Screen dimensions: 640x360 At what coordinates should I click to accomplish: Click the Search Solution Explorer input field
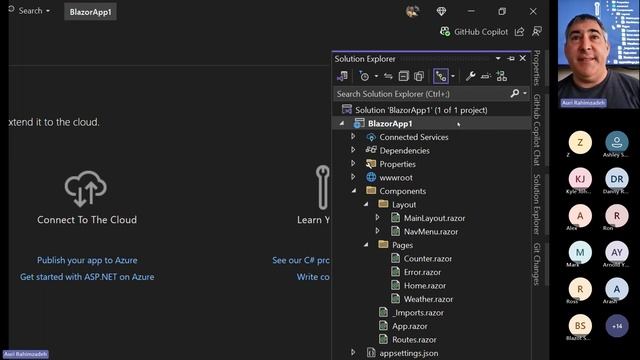pos(421,94)
